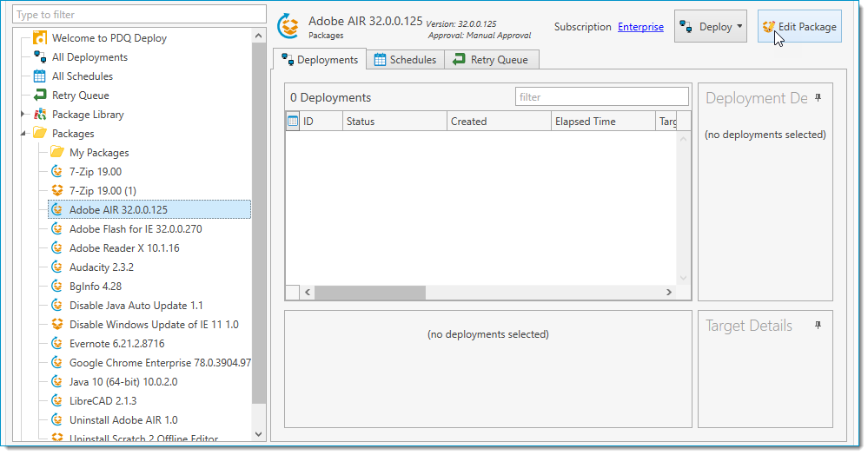Pin the Deployment Details panel
The width and height of the screenshot is (868, 455).
coord(818,98)
